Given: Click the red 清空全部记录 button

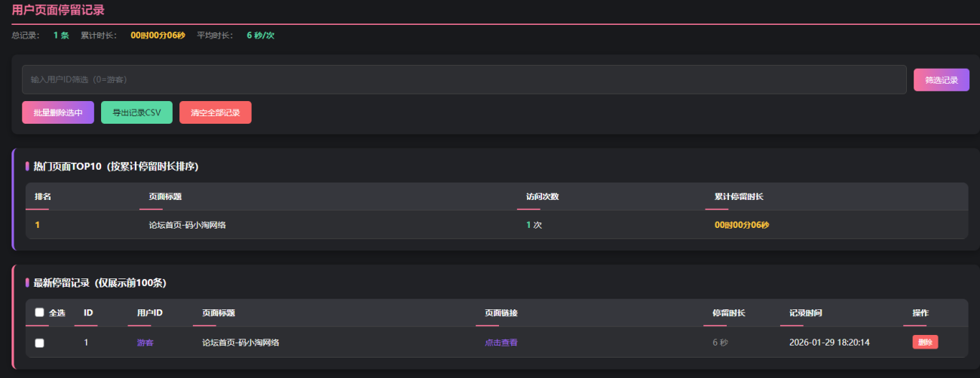Looking at the screenshot, I should pos(215,112).
